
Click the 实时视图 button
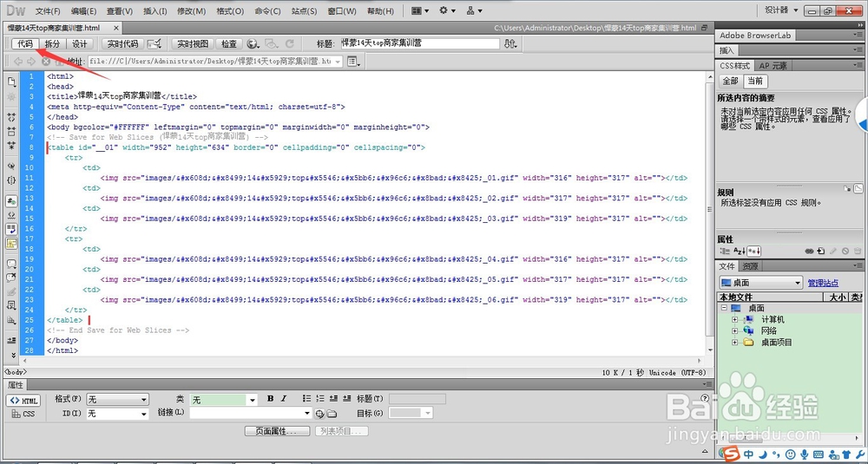193,43
